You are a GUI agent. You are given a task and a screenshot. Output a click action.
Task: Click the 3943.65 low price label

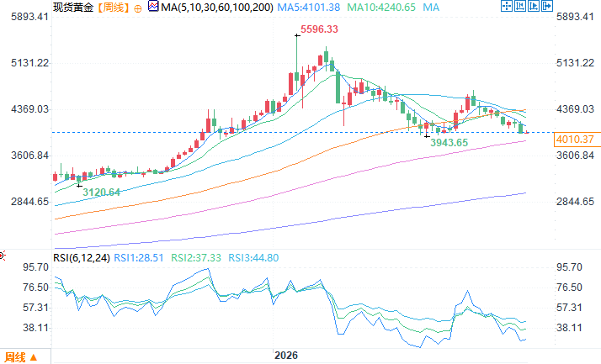click(x=449, y=143)
